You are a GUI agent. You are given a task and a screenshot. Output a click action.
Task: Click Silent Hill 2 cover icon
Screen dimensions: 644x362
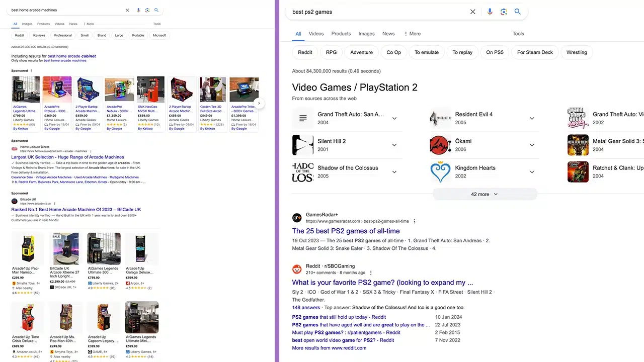point(303,145)
